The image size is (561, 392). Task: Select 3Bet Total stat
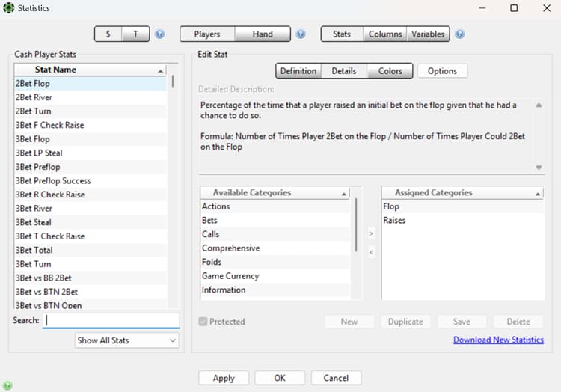(x=91, y=250)
